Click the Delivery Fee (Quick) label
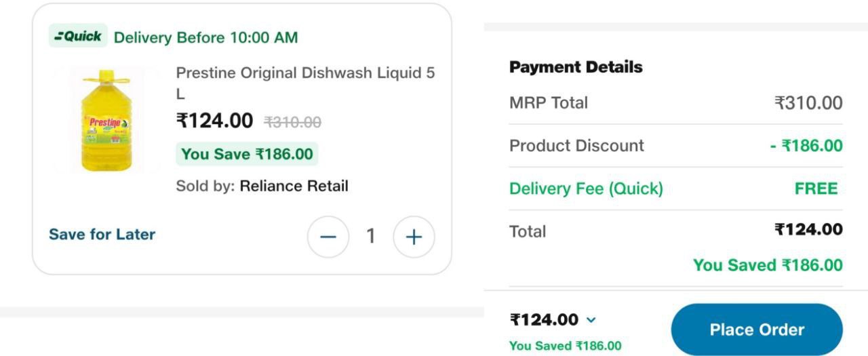 point(586,189)
